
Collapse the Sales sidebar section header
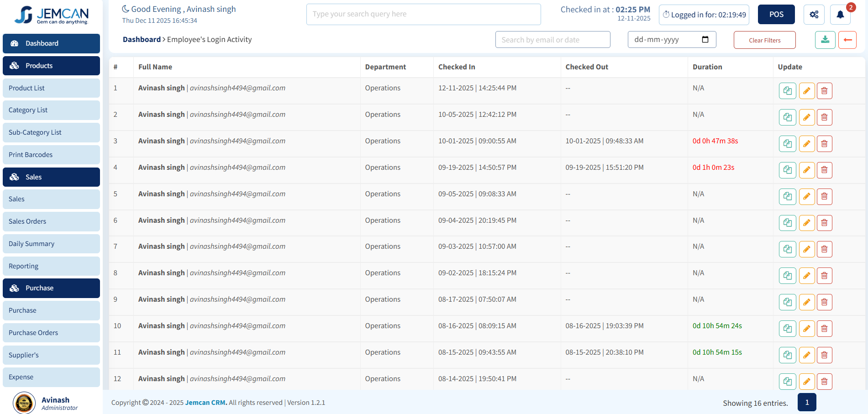[x=51, y=177]
